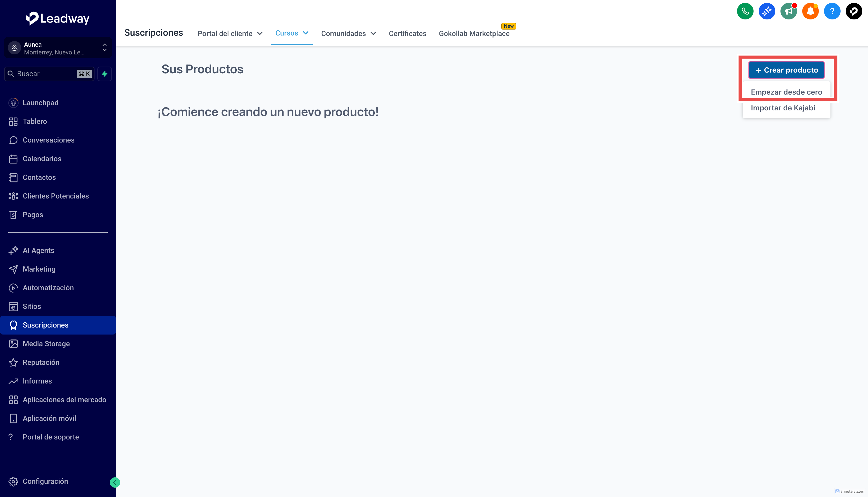Open the orange notifications bell

810,12
